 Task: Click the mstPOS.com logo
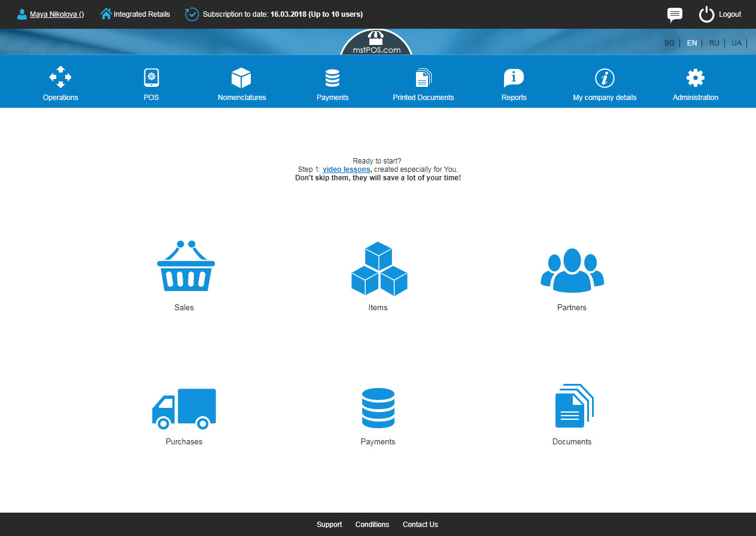click(376, 44)
